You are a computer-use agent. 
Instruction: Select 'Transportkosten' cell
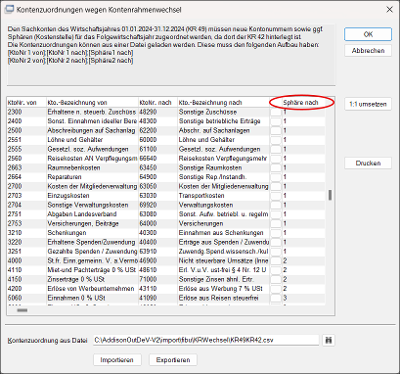(x=201, y=196)
